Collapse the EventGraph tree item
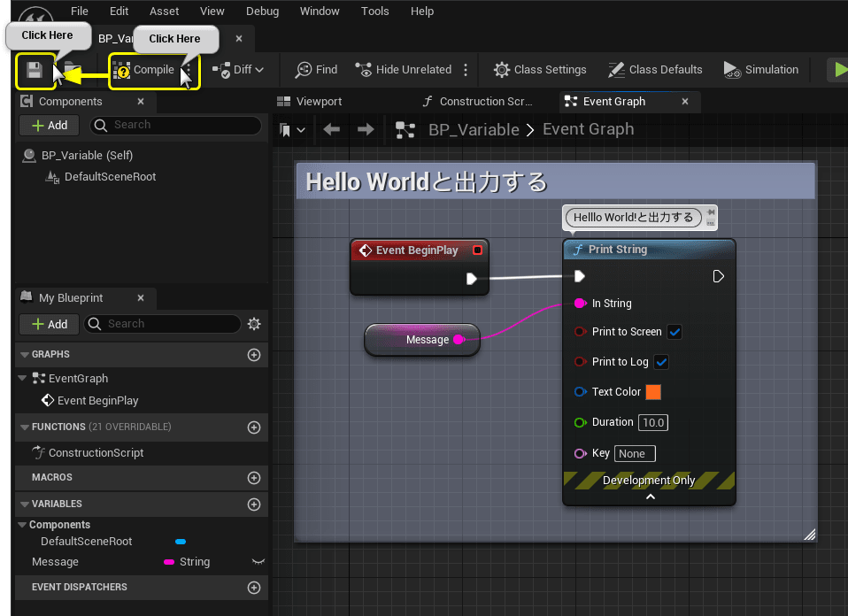Image resolution: width=848 pixels, height=616 pixels. tap(21, 378)
